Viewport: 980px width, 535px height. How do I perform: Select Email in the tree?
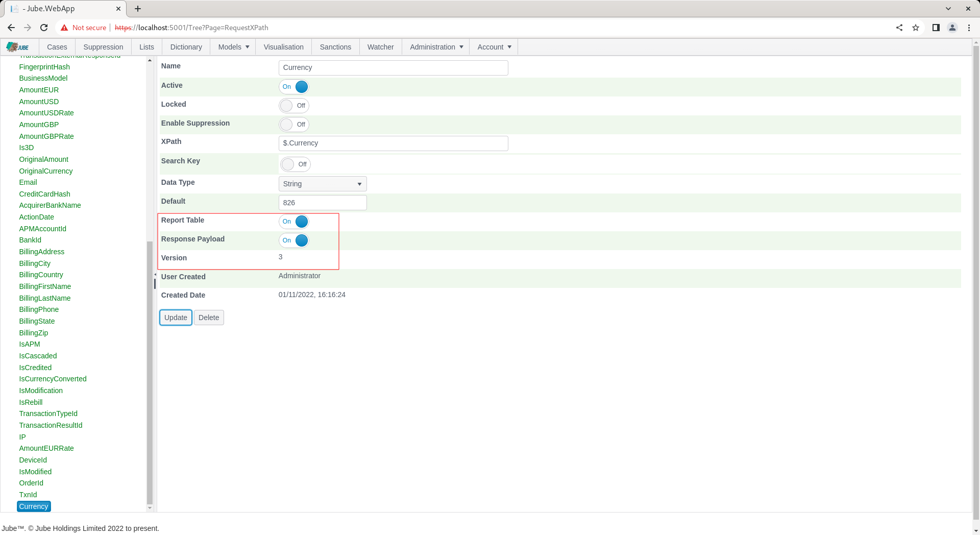tap(28, 182)
